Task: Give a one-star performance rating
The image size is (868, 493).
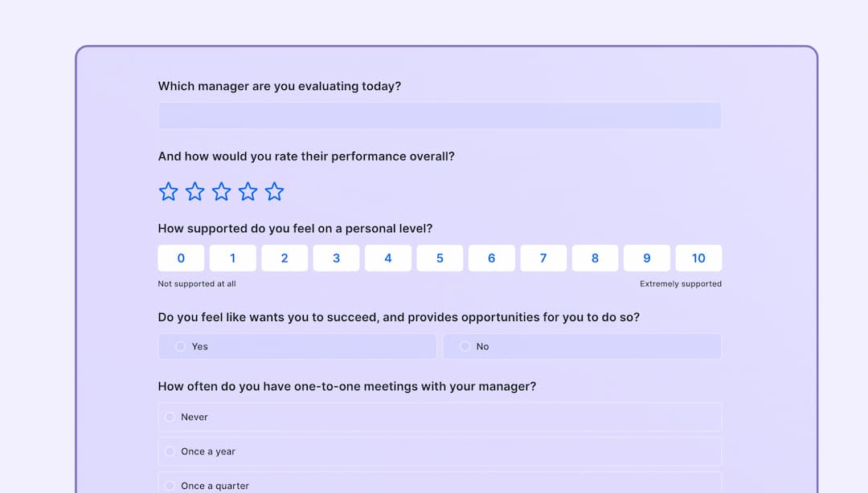Action: [x=169, y=191]
